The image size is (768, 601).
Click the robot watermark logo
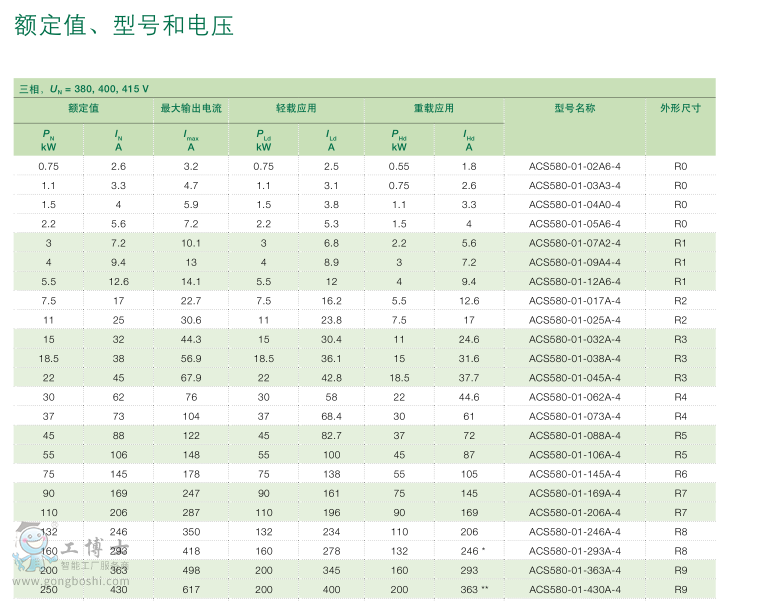(x=32, y=546)
